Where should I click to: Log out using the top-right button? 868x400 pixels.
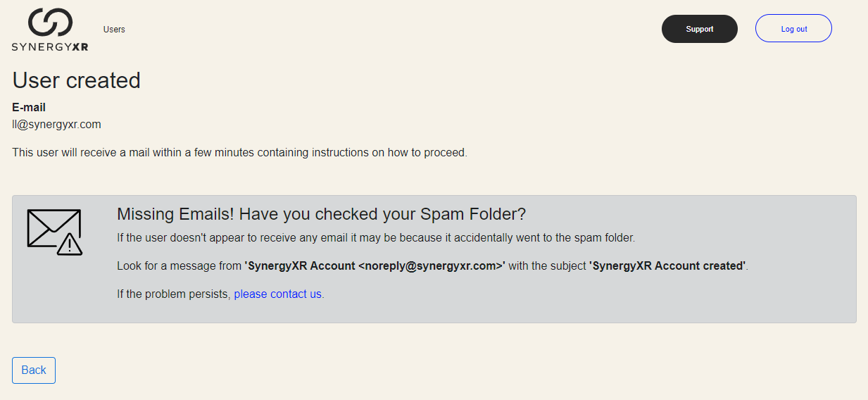(794, 29)
